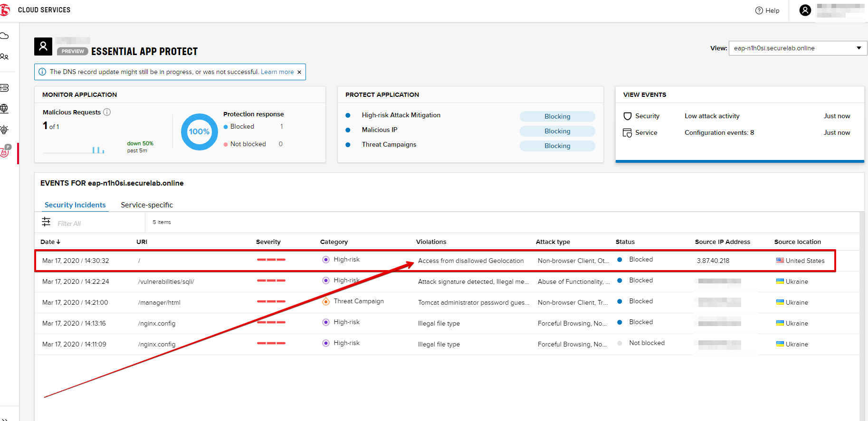The height and width of the screenshot is (421, 868).
Task: Select the /manager/html URI cell
Action: pyautogui.click(x=159, y=302)
